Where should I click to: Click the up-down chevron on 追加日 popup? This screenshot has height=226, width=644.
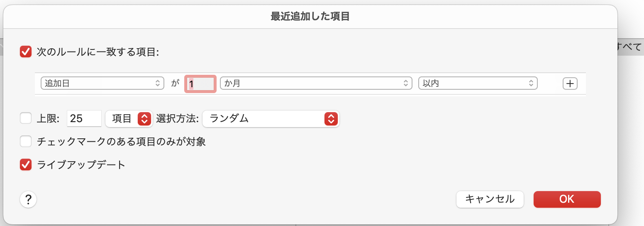(x=157, y=83)
